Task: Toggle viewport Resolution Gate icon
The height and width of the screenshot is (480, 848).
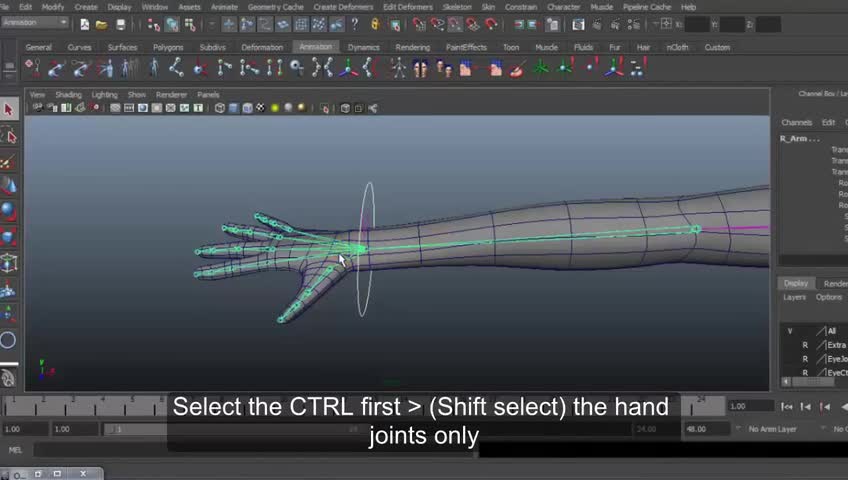Action: tap(143, 108)
